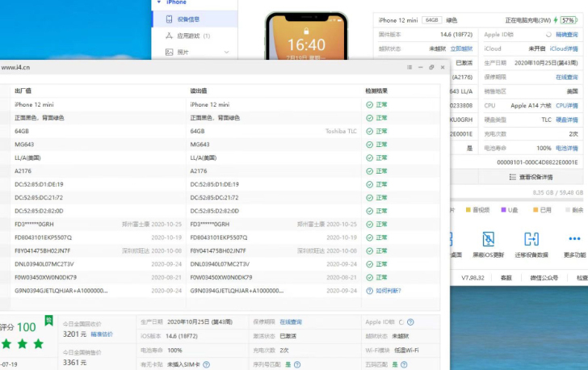Viewport: 588px width, 370px height.
Task: Select factory value F8Y041475BH02JN7F cell
Action: point(42,250)
